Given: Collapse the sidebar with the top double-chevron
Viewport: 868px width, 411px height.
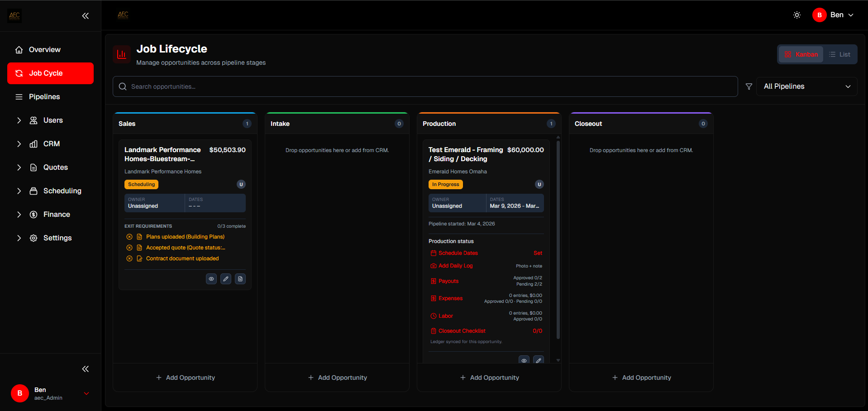Looking at the screenshot, I should [85, 16].
